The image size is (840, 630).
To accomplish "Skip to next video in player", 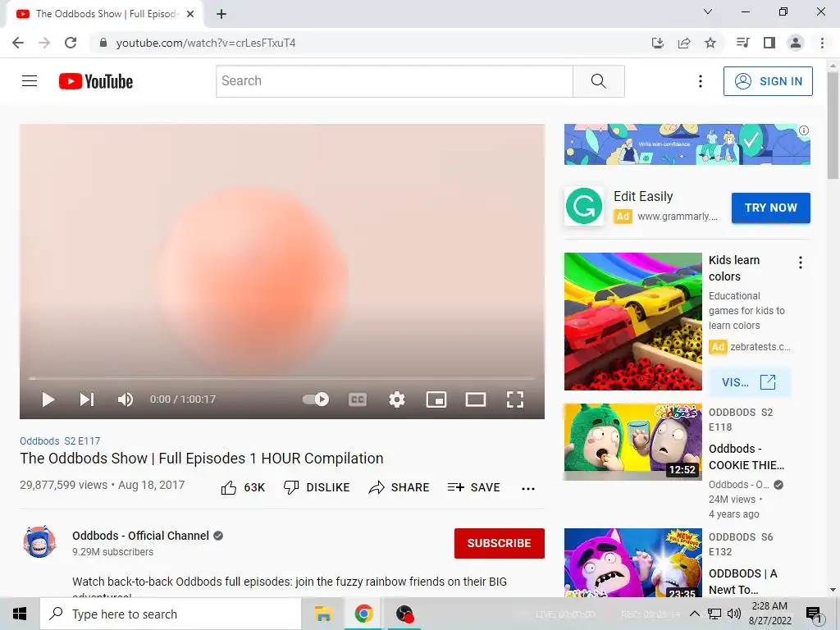I will [87, 399].
